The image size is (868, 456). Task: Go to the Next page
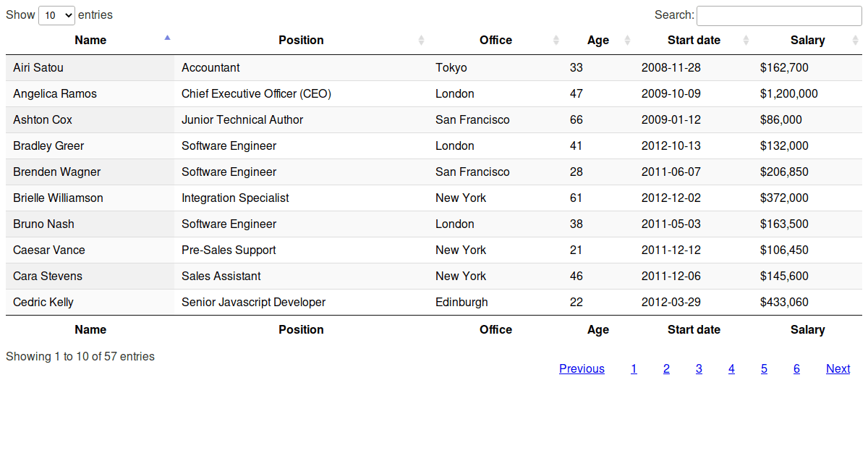[838, 369]
